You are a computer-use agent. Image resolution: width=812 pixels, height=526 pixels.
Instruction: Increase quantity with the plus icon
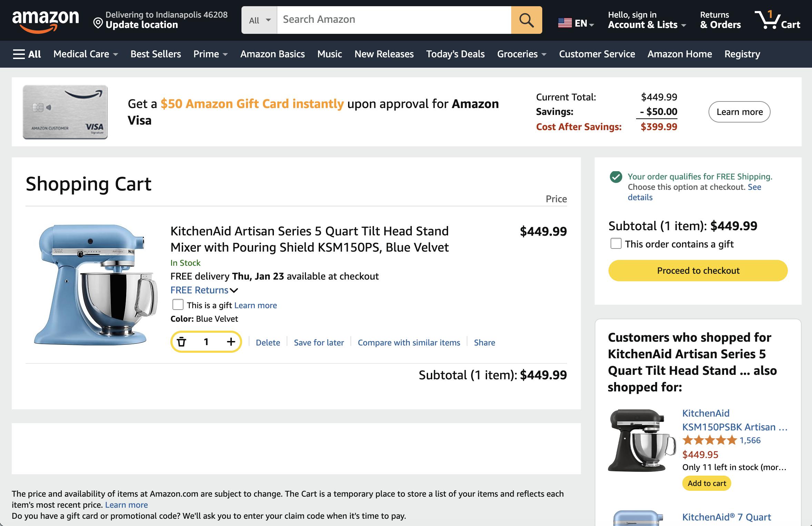(231, 342)
